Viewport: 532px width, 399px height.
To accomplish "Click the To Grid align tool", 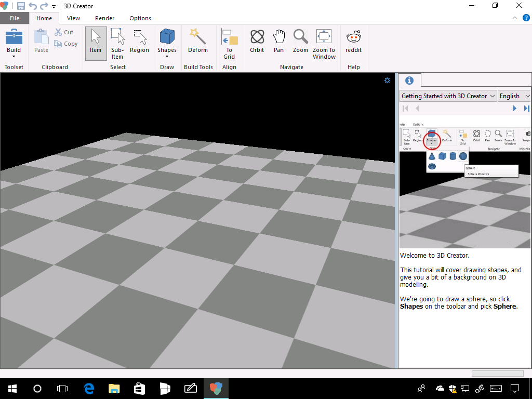I will point(229,44).
